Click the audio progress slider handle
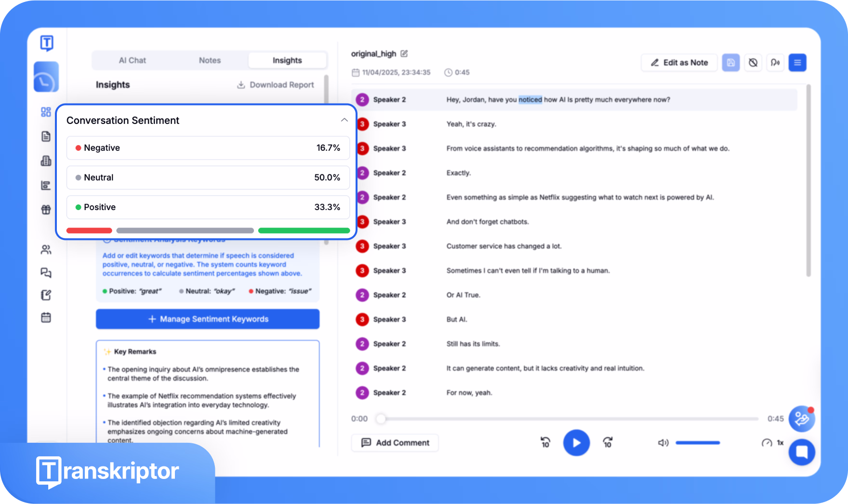 (x=381, y=419)
